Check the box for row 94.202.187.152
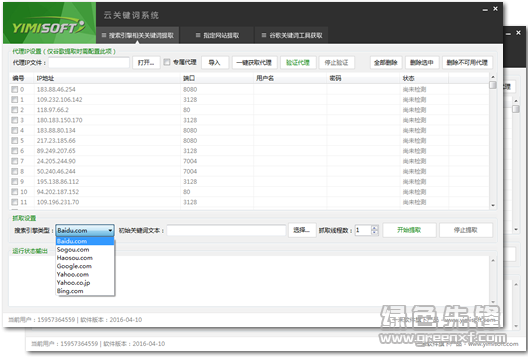Viewport: 528px width, 363px height. pos(14,192)
